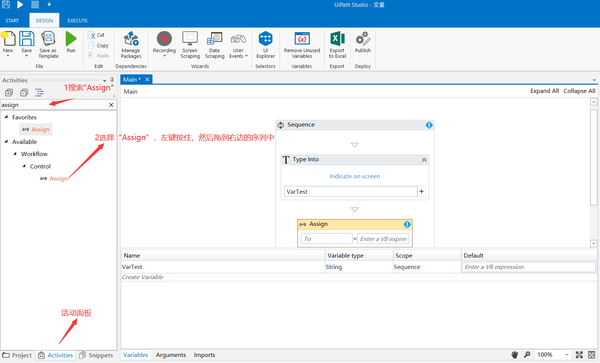The width and height of the screenshot is (600, 363).
Task: Collapse the Favorites tree node
Action: coord(6,117)
